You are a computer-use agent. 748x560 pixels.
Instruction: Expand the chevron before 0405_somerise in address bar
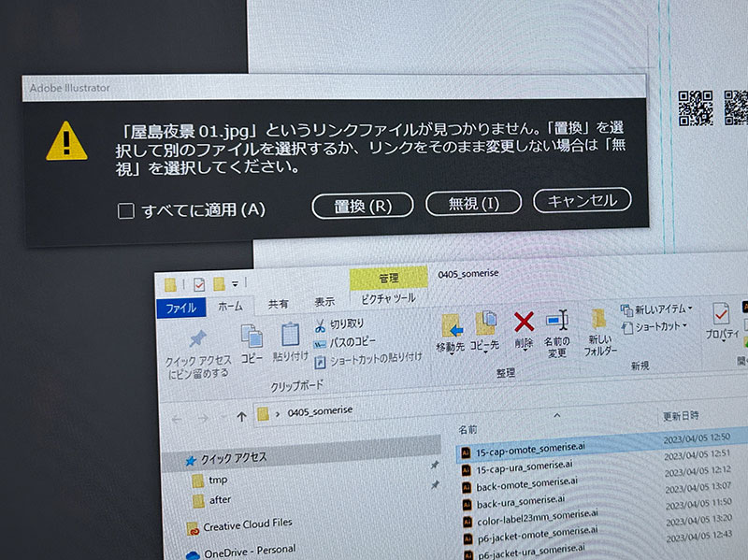click(x=278, y=414)
